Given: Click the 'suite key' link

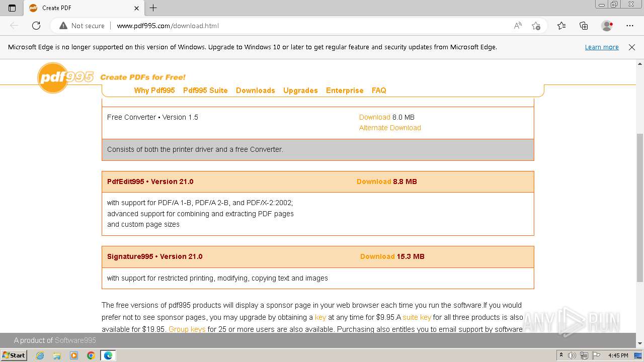Looking at the screenshot, I should (x=417, y=317).
